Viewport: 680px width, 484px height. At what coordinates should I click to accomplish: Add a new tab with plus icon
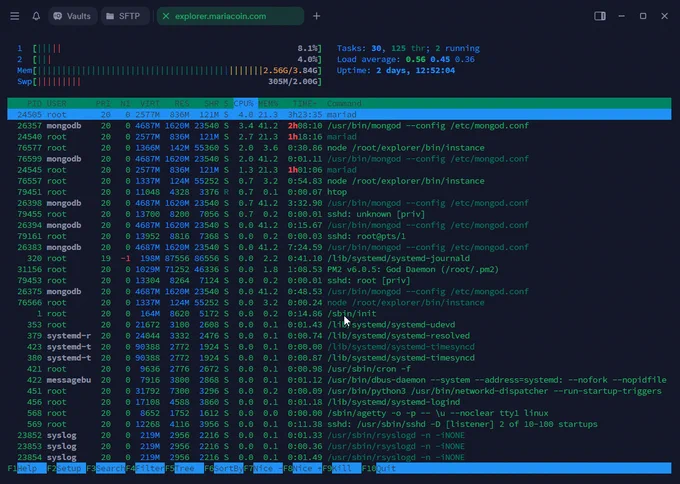click(x=317, y=16)
